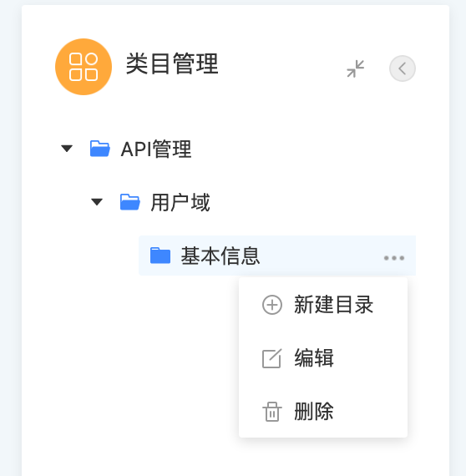Collapse the 用户域 tree node arrow
This screenshot has height=476, width=466.
click(x=97, y=202)
